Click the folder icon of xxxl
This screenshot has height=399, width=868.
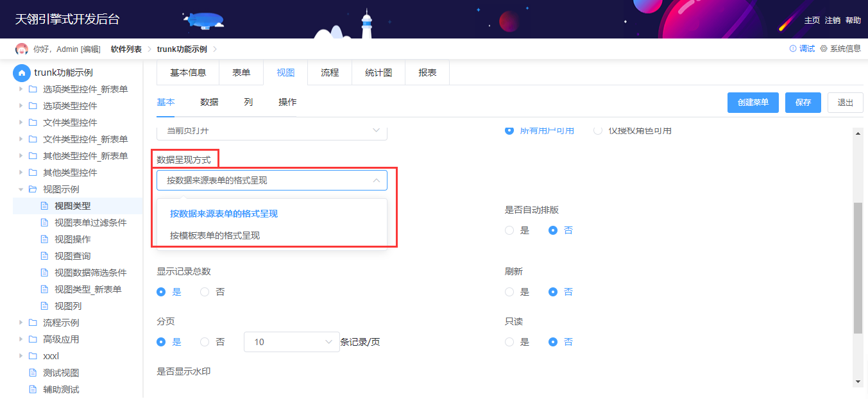pos(33,356)
